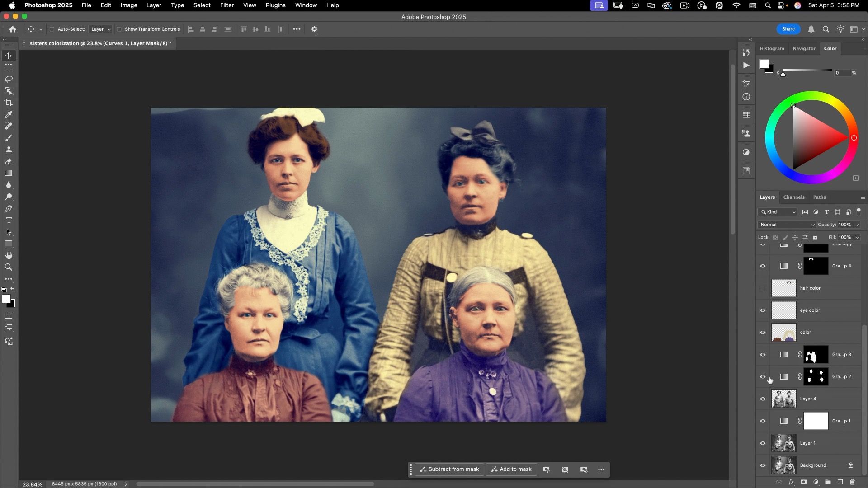Image resolution: width=868 pixels, height=488 pixels.
Task: Select the Zoom tool in toolbar
Action: click(9, 267)
